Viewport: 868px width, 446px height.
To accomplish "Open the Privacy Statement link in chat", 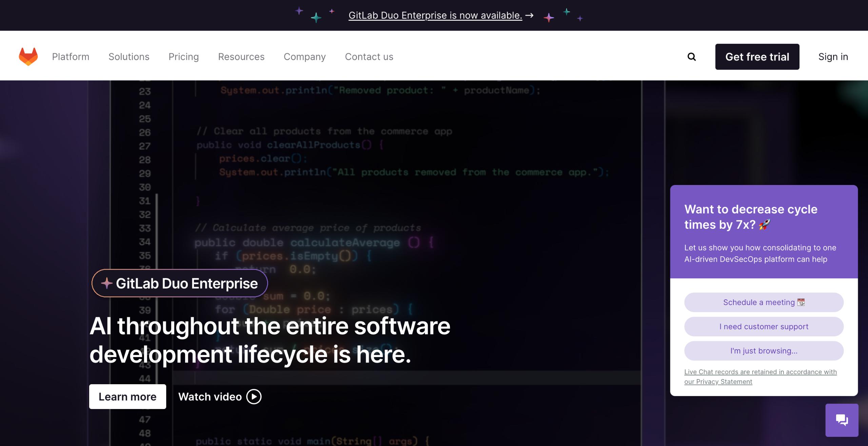I will point(724,382).
